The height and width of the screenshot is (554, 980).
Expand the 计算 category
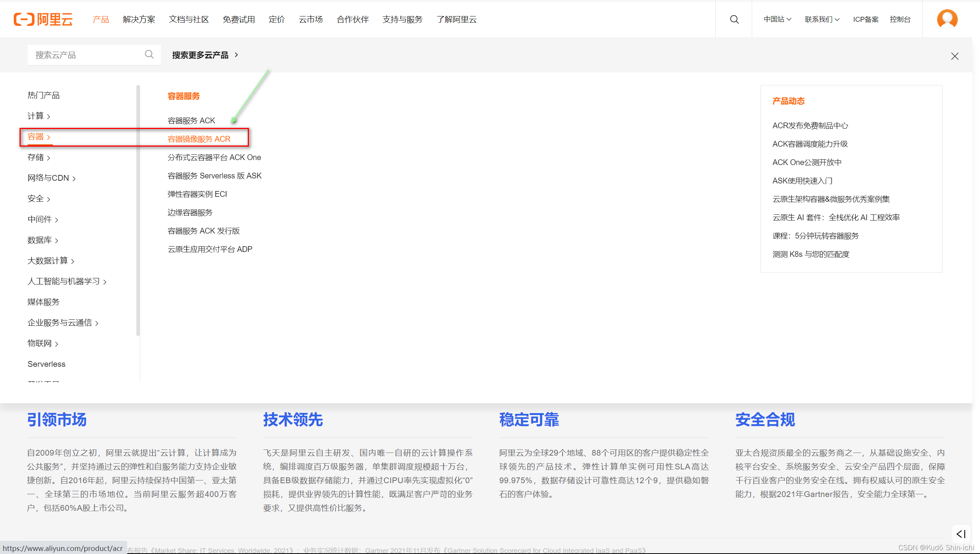click(x=39, y=116)
